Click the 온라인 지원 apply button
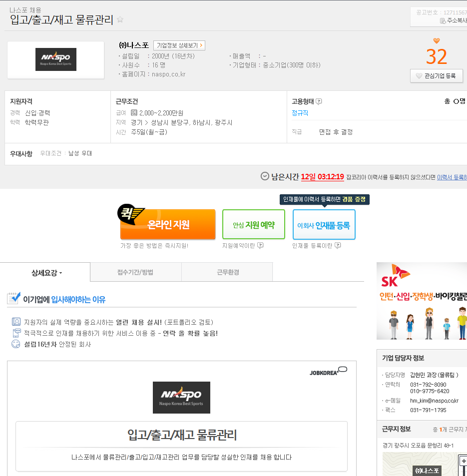Image resolution: width=467 pixels, height=476 pixels. click(168, 224)
